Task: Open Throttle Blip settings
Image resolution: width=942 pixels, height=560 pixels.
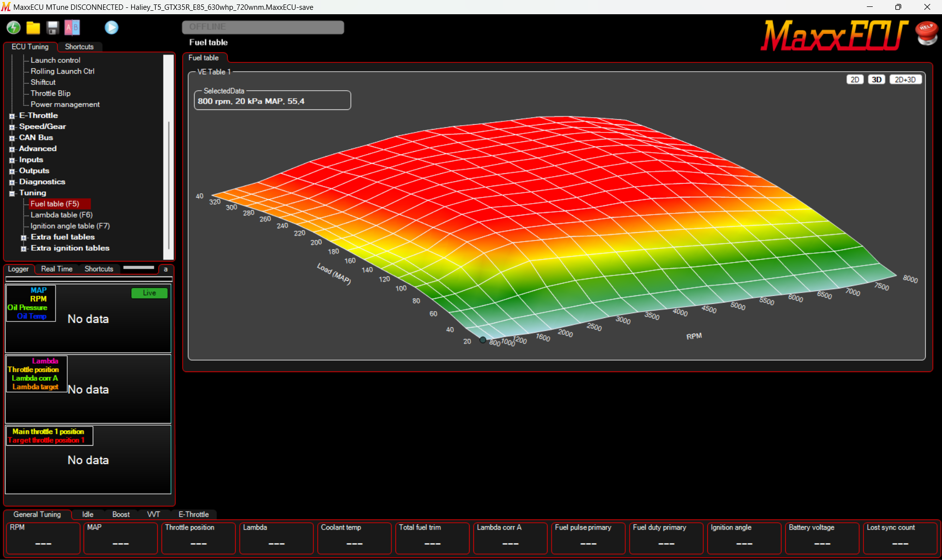Action: click(x=50, y=93)
